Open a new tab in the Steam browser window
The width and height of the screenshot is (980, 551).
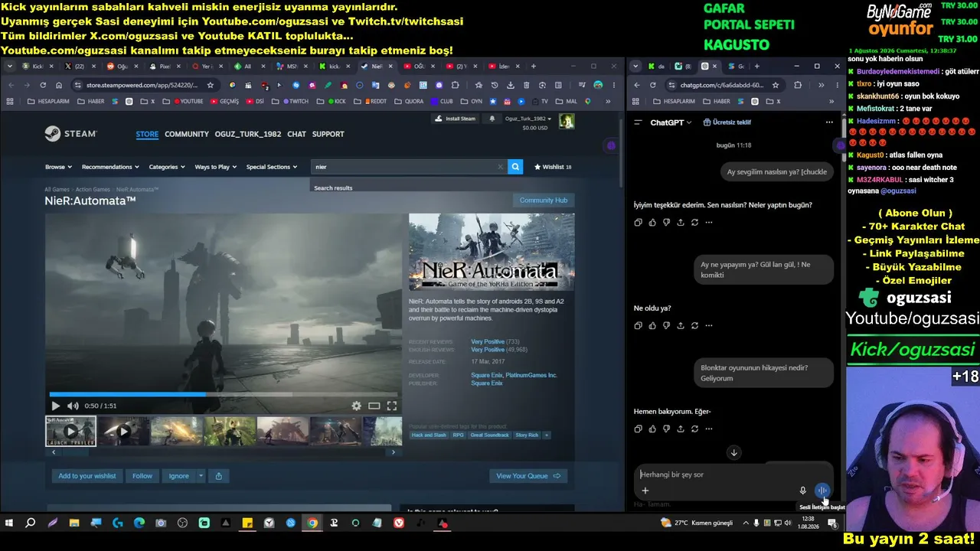coord(533,67)
